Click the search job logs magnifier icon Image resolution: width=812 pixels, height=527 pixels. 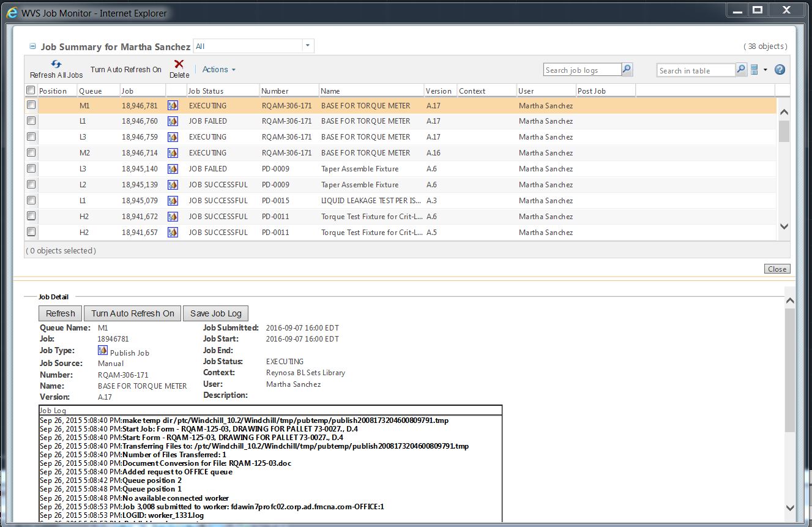pyautogui.click(x=627, y=70)
